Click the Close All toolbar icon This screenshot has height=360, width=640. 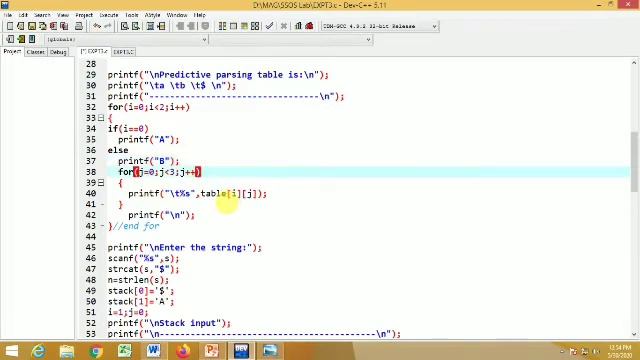coord(64,26)
